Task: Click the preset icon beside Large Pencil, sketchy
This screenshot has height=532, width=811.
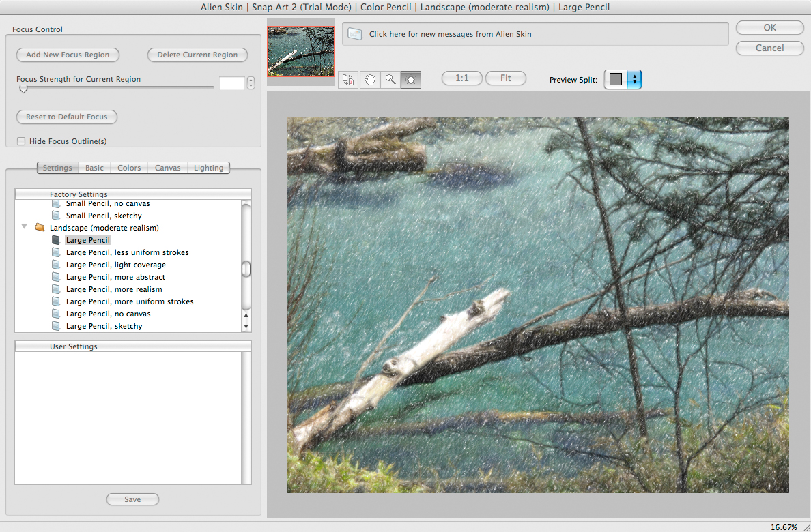Action: [x=56, y=326]
